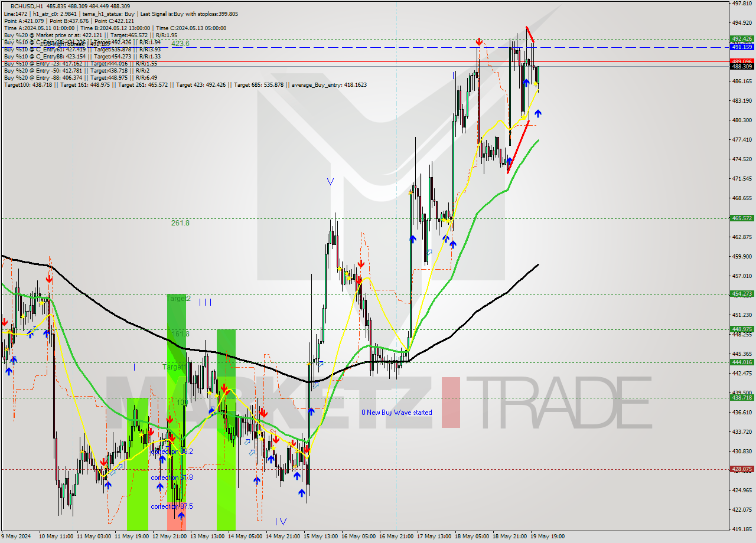The height and width of the screenshot is (543, 756).
Task: Click the blue 'V' wave label
Action: coord(330,182)
